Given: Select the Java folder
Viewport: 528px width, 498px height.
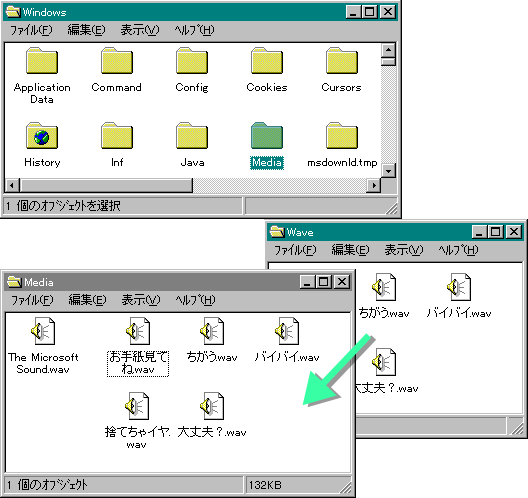Looking at the screenshot, I should tap(192, 136).
